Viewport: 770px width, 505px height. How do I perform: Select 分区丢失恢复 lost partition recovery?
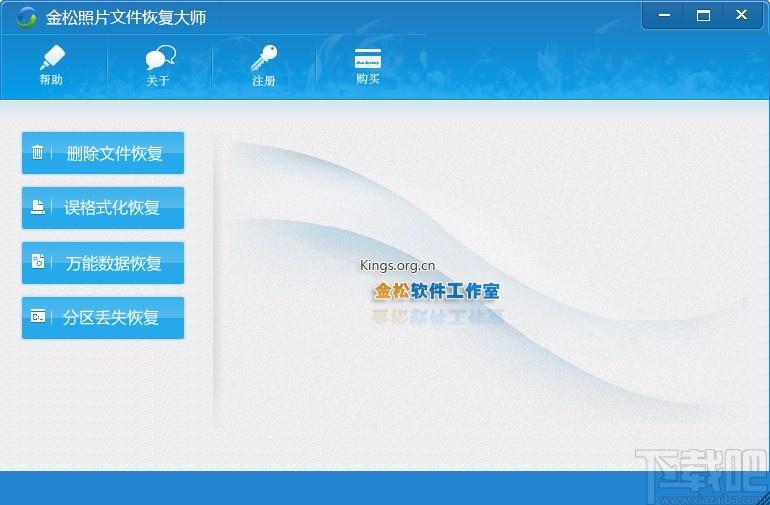(103, 318)
